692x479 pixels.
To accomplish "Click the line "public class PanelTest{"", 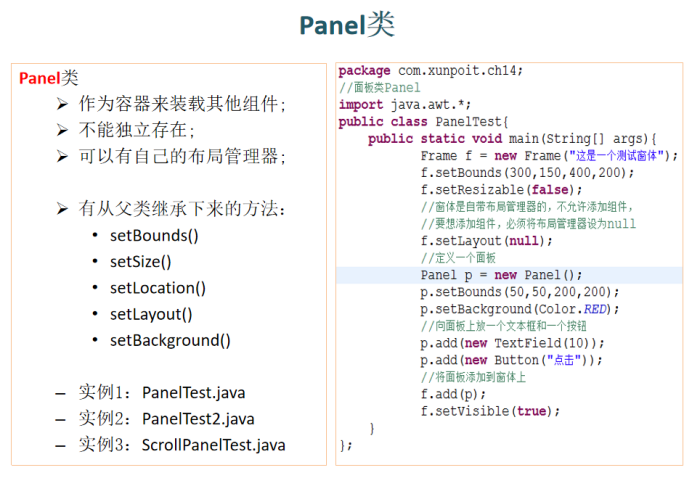I will point(424,121).
